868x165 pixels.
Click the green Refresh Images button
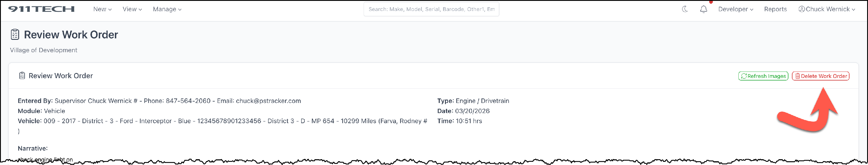pyautogui.click(x=763, y=76)
